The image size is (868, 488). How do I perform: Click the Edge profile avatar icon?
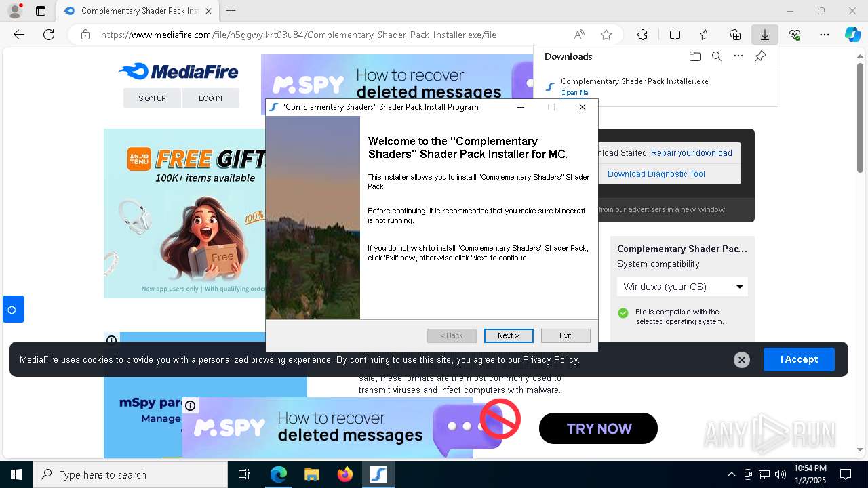click(14, 11)
